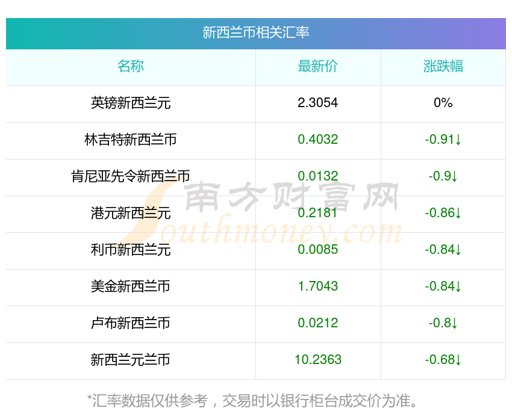Open the 林吉特新西兰币 row name
Screen dimensions: 512x420
[x=131, y=140]
